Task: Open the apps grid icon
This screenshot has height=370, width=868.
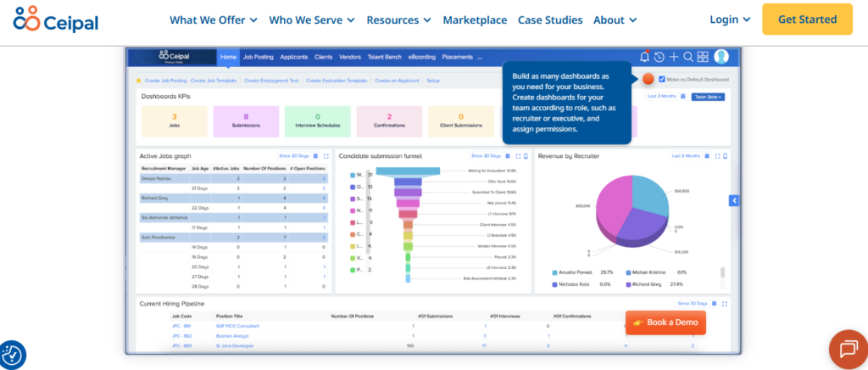Action: (x=703, y=57)
